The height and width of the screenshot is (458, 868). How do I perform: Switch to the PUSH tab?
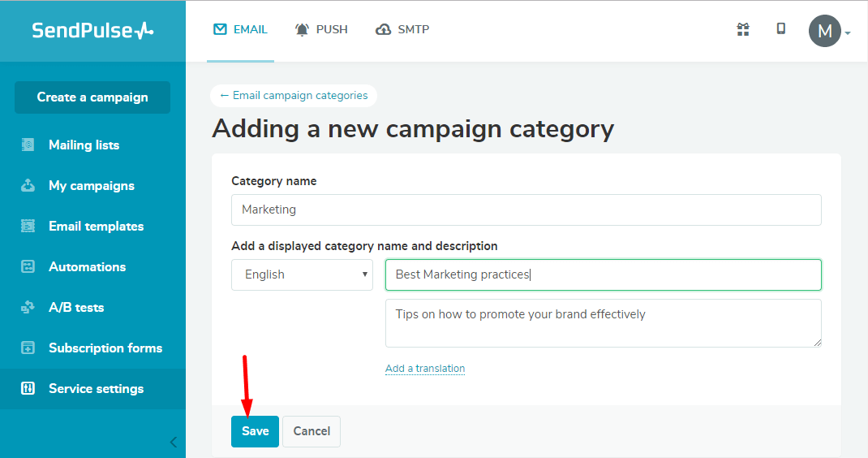pyautogui.click(x=321, y=29)
